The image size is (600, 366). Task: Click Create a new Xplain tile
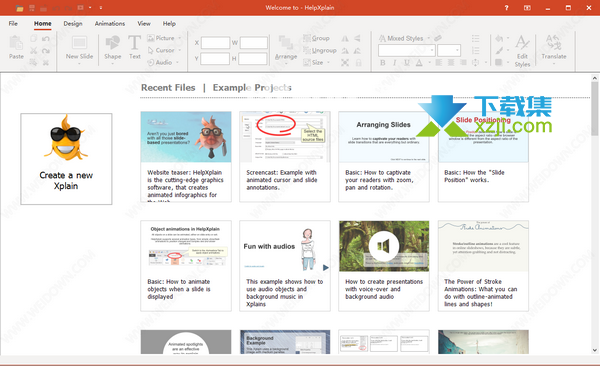tap(66, 159)
